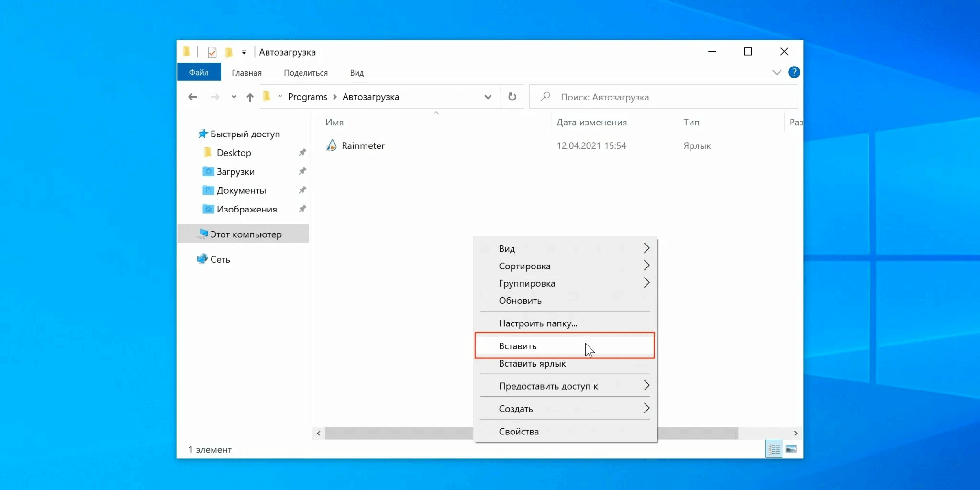Open the recent locations dropdown arrow
The image size is (980, 490).
[x=234, y=97]
